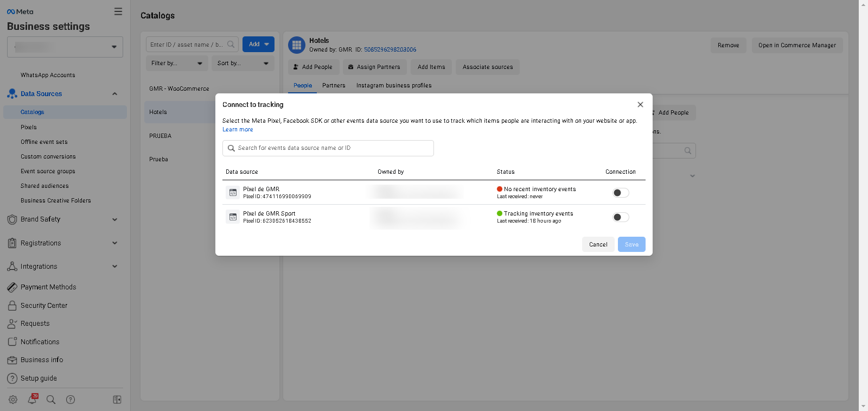Open Shared audiences
Image resolution: width=868 pixels, height=411 pixels.
pyautogui.click(x=44, y=186)
